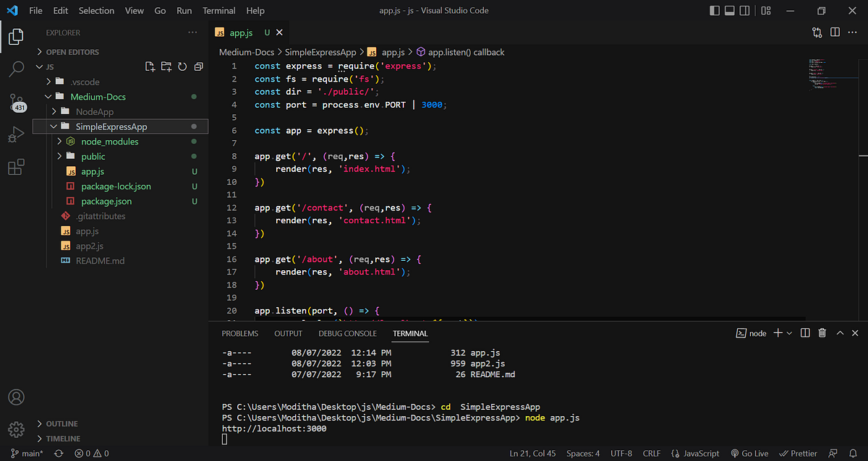Refresh the Explorer view
The image size is (868, 461).
coord(182,66)
